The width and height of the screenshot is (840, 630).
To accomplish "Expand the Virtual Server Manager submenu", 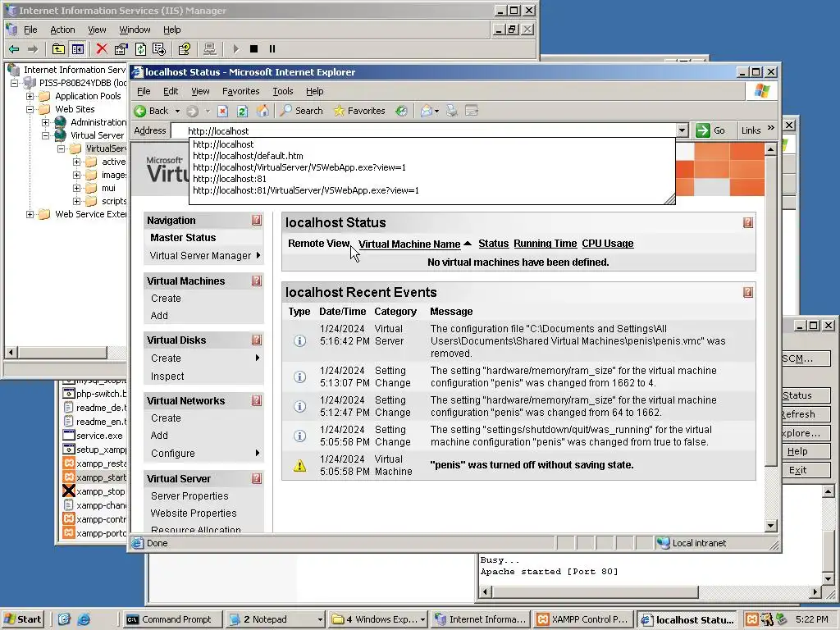I will (258, 256).
